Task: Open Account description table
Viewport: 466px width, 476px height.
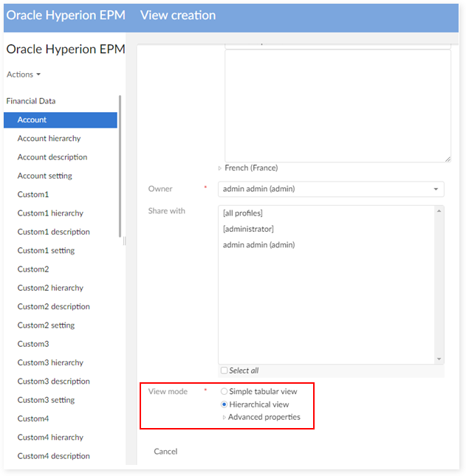Action: (52, 157)
